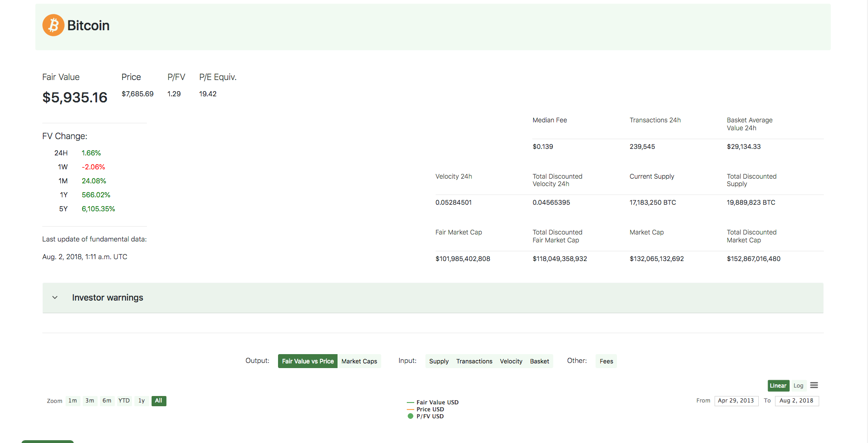Click the Transactions 24h value 239,545
Screen dimensions: 868x443
(643, 147)
